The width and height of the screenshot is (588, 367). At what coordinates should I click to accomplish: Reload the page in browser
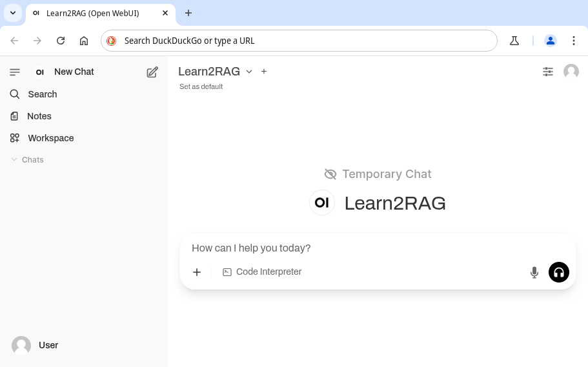[x=61, y=41]
